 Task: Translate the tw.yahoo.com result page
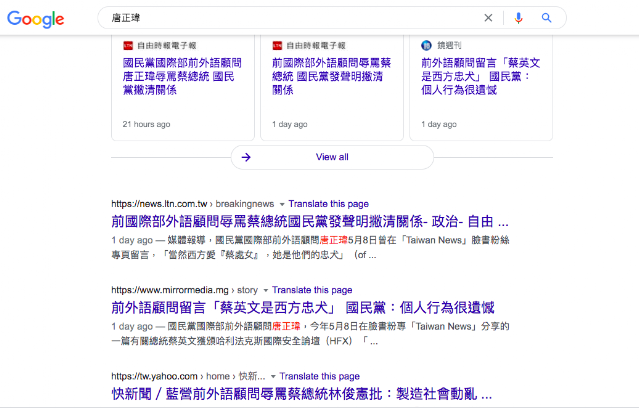pos(320,376)
